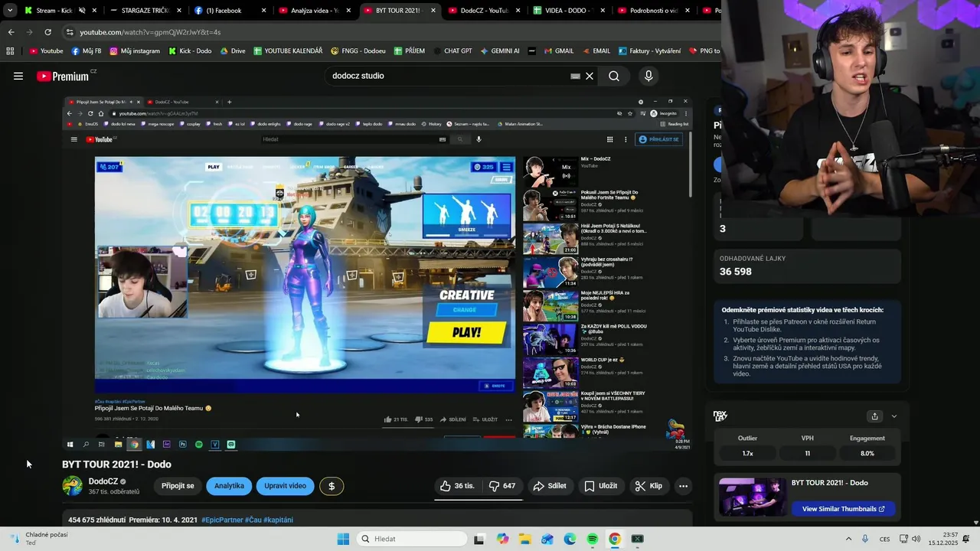980x551 pixels.
Task: Open the YouTube hamburger guide menu
Action: [18, 76]
